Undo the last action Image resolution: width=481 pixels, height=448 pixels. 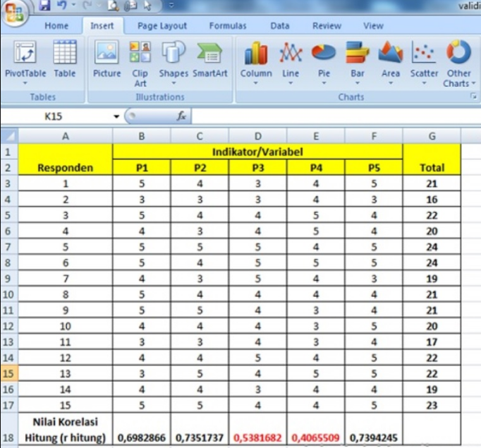pos(61,5)
